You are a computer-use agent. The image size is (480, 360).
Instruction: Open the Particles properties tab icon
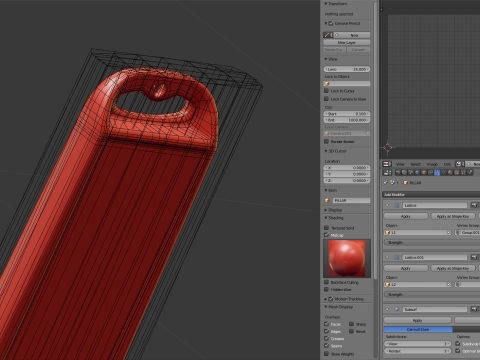tap(463, 172)
